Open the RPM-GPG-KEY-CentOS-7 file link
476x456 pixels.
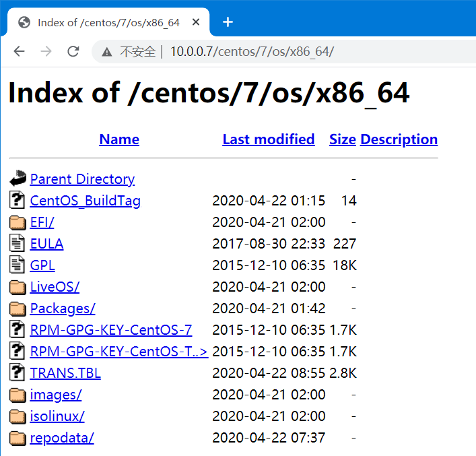111,330
